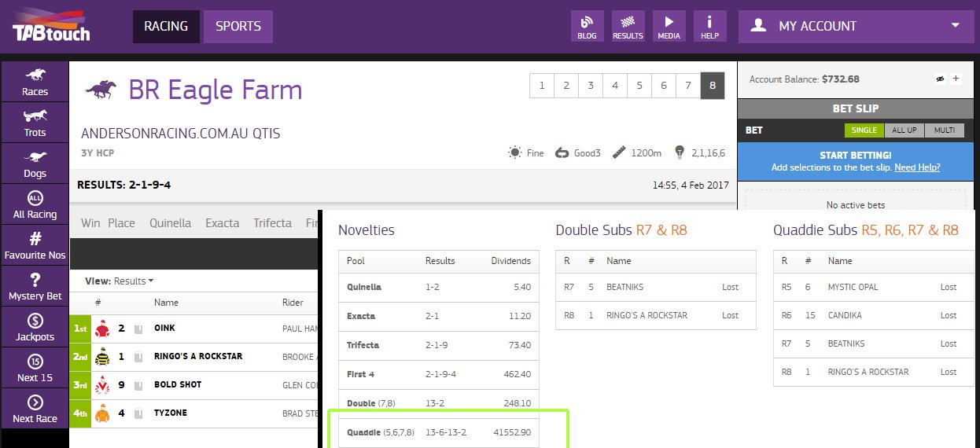Go to race 2

(x=566, y=86)
